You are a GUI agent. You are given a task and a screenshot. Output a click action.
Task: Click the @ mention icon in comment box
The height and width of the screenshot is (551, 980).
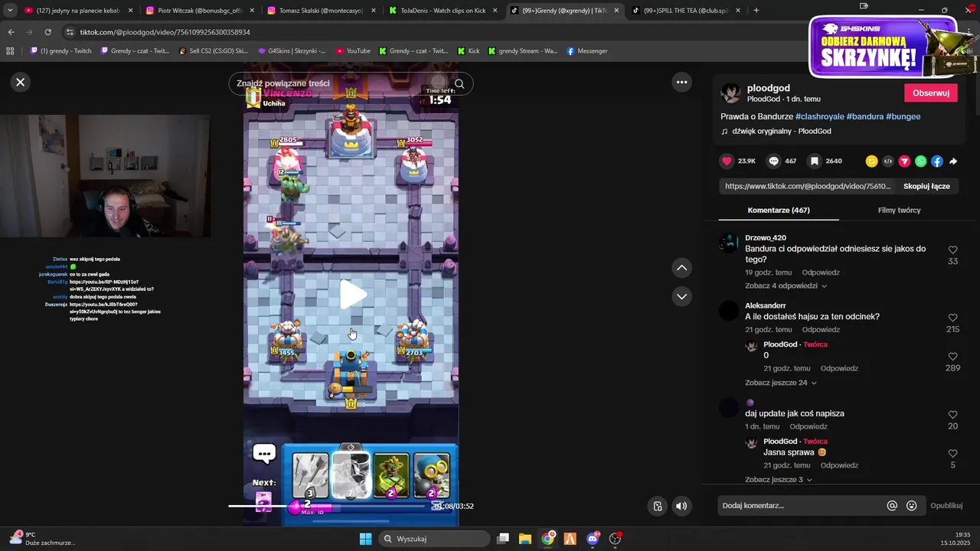click(x=892, y=505)
